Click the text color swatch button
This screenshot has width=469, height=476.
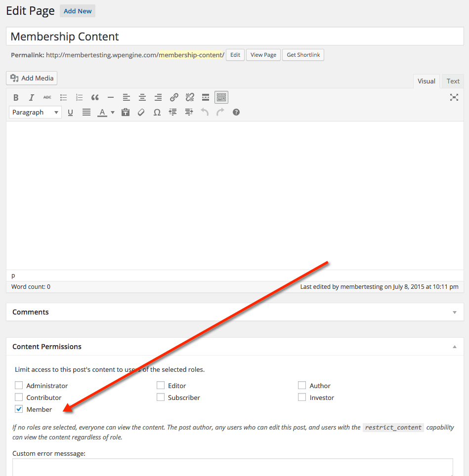point(102,113)
